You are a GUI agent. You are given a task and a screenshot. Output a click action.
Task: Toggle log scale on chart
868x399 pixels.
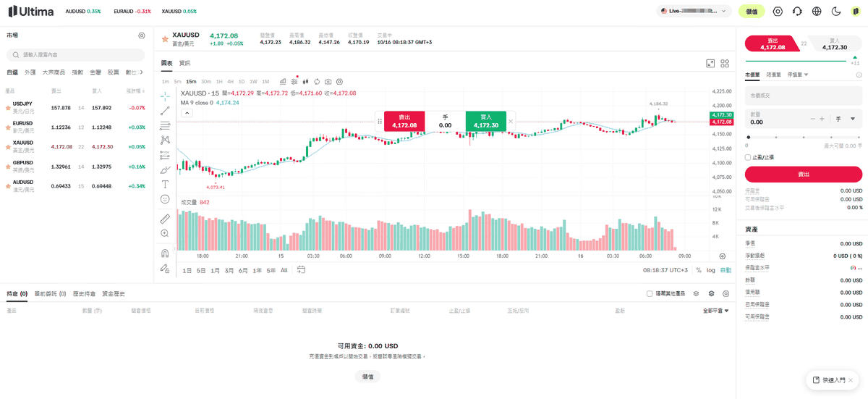(x=711, y=270)
